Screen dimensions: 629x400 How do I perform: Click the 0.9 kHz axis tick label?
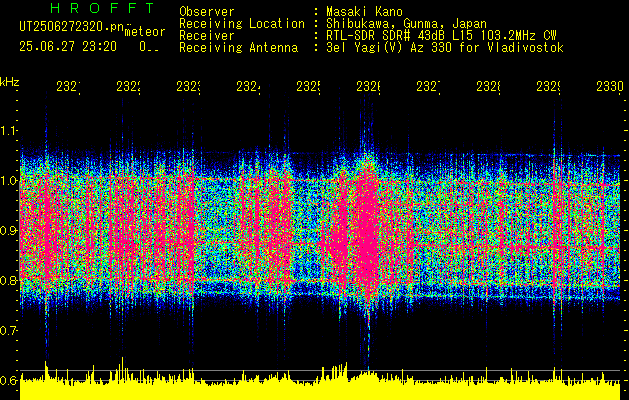click(9, 230)
